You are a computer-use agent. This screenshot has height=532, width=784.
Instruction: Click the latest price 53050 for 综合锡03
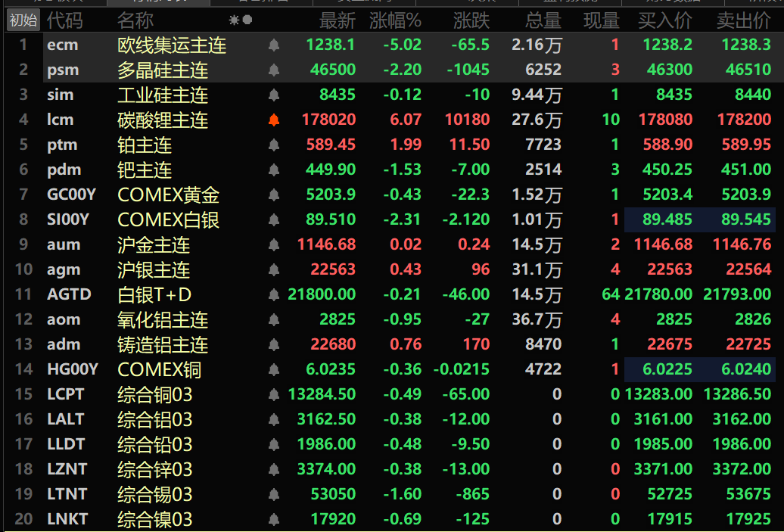point(333,494)
